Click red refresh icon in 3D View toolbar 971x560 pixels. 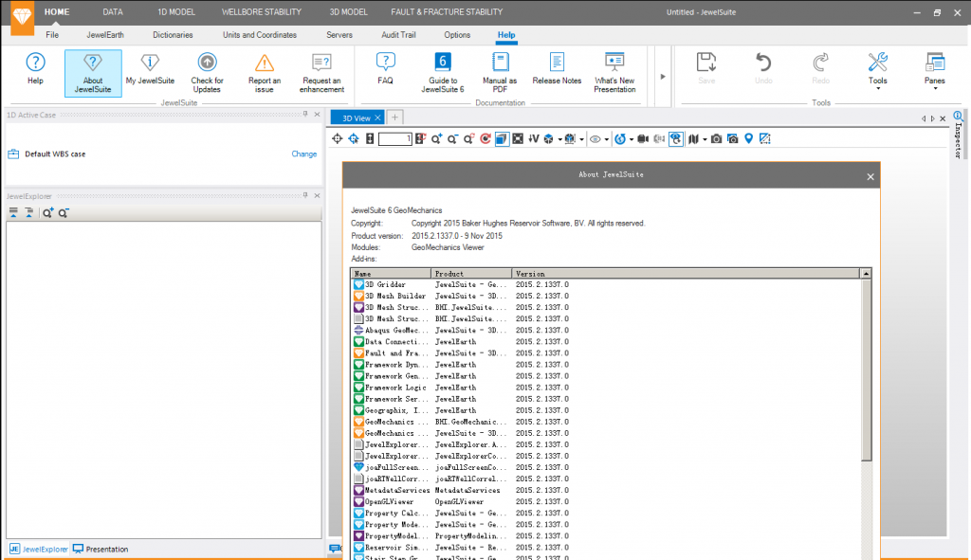(485, 138)
